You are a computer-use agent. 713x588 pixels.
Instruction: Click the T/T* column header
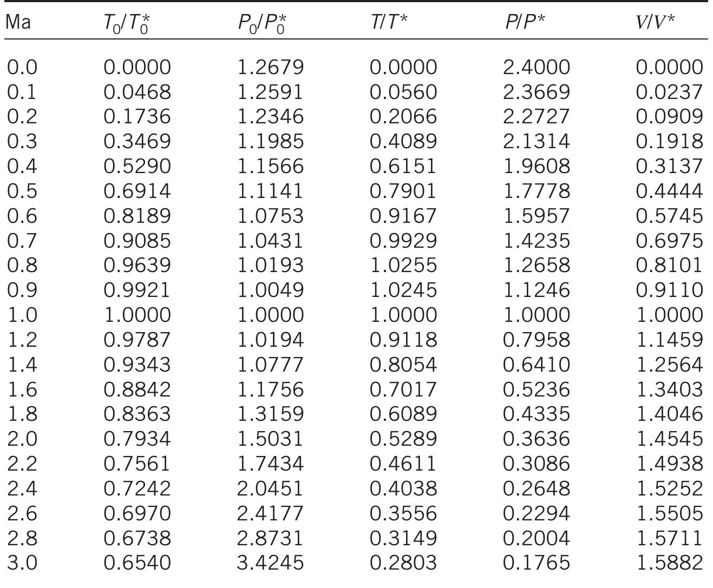[389, 22]
